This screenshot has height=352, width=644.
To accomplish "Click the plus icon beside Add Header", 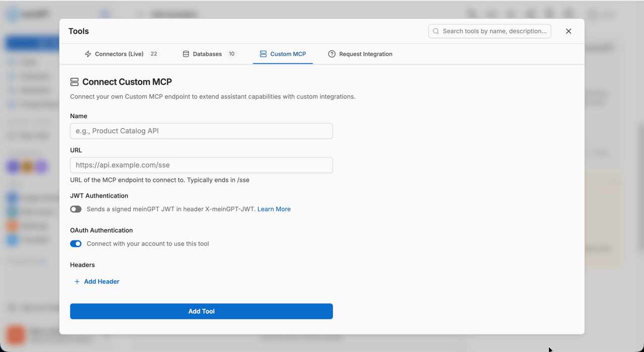I will tap(77, 282).
